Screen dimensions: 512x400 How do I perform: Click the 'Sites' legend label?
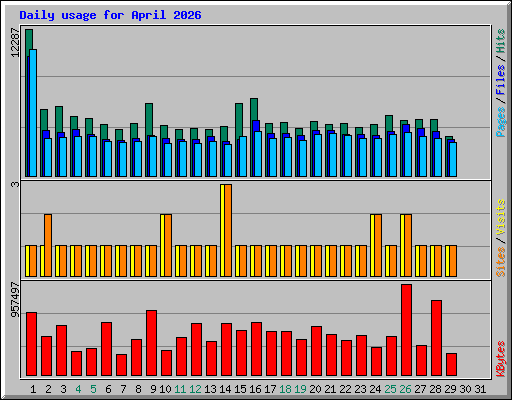[500, 262]
